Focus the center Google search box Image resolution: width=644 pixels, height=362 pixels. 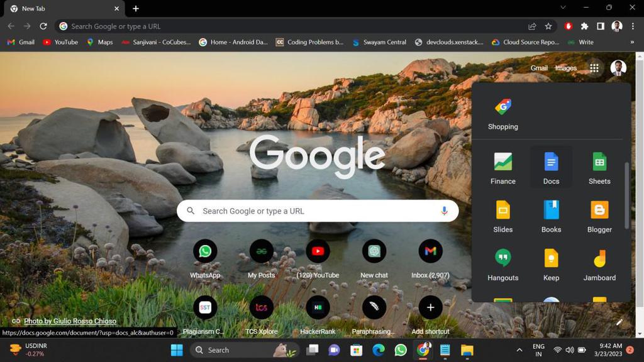318,211
